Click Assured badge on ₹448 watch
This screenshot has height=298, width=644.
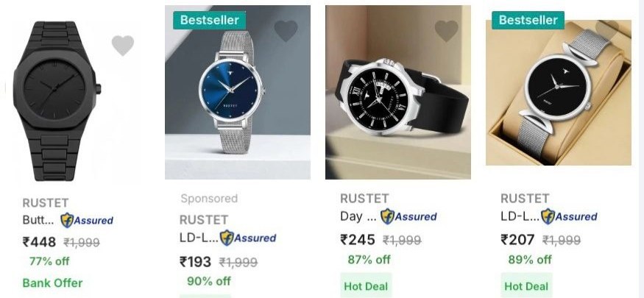coord(87,221)
